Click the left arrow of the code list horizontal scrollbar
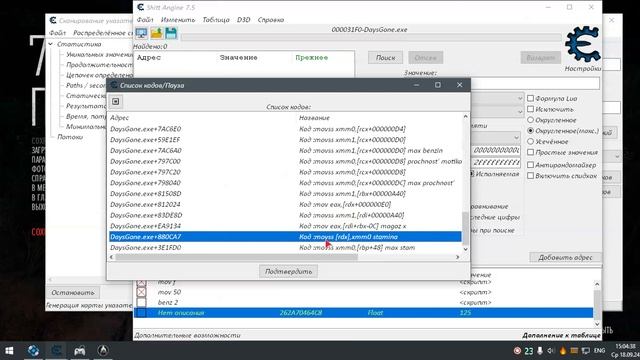The height and width of the screenshot is (360, 640). [112, 257]
